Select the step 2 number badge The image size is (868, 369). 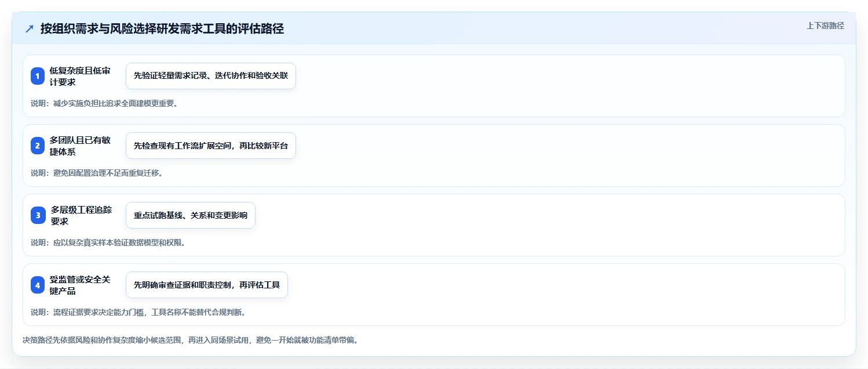pyautogui.click(x=38, y=146)
